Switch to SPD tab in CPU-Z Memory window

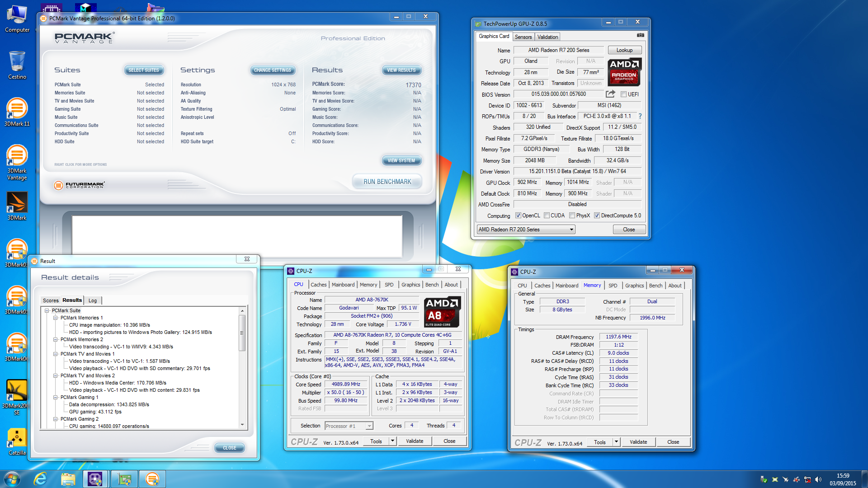tap(613, 286)
